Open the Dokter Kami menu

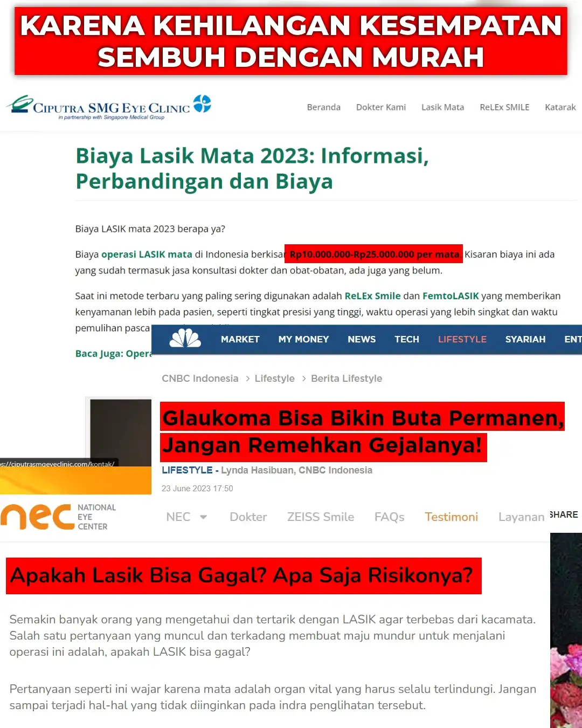pos(380,107)
